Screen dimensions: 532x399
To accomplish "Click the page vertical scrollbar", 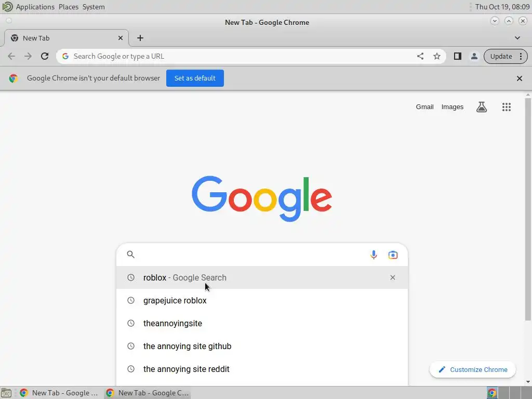I will [x=528, y=209].
